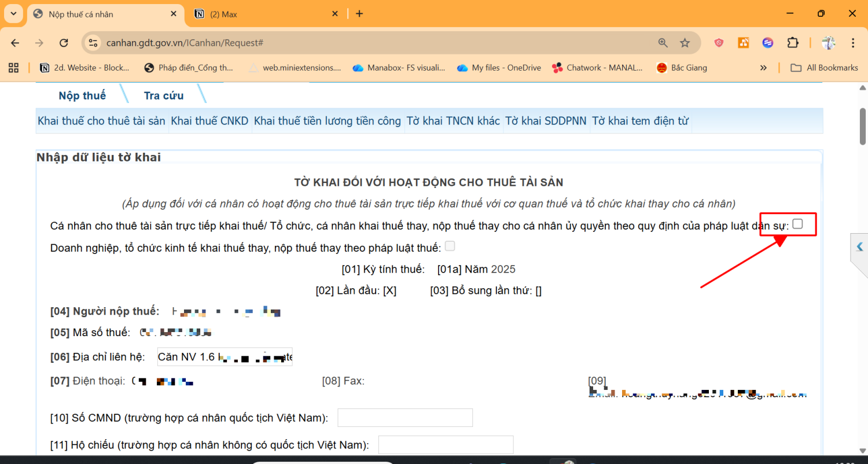Tick the cá nhân trực tiếp khai thuế checkbox
The width and height of the screenshot is (868, 464).
(x=797, y=224)
